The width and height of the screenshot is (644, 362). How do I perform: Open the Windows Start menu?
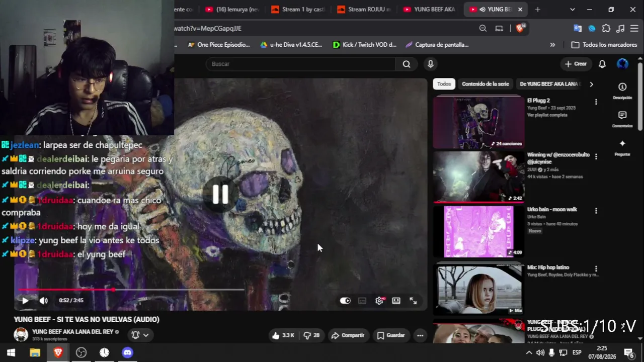(x=11, y=352)
